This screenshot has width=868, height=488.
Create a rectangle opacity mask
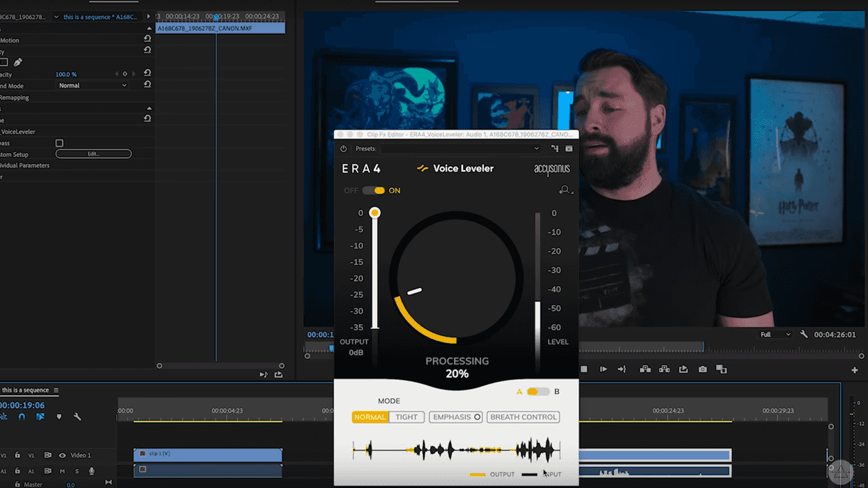(x=3, y=63)
